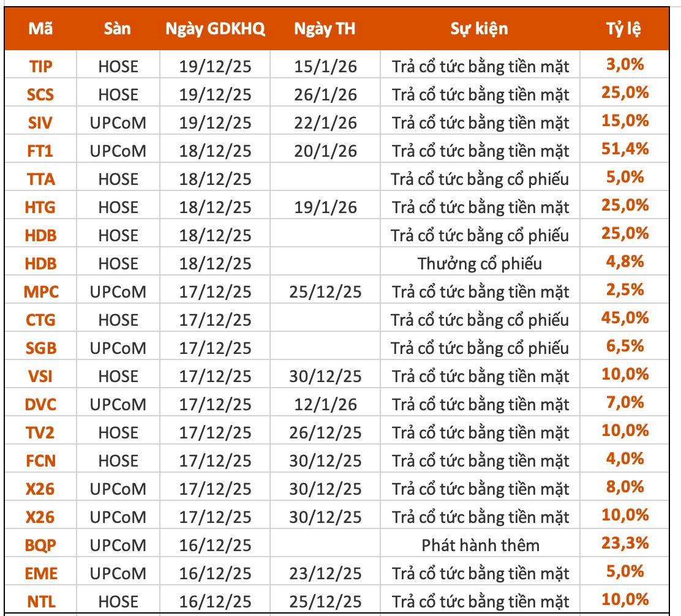Open the FT1 stock code

(41, 151)
